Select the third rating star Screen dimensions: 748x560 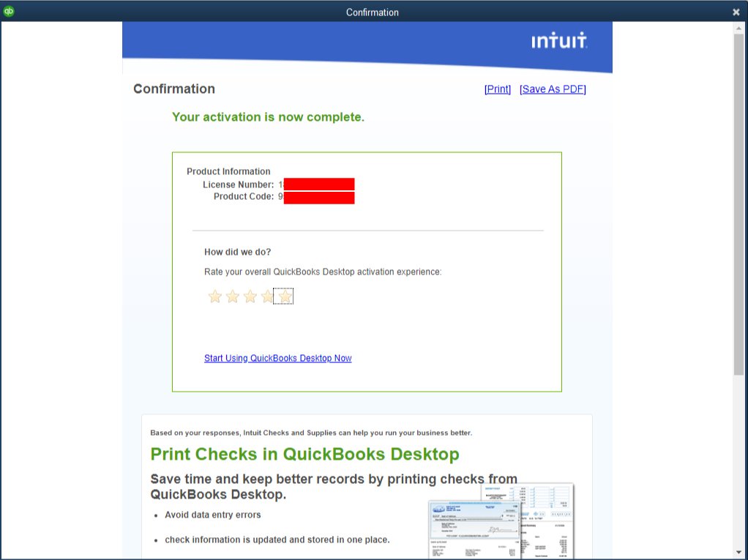tap(250, 296)
